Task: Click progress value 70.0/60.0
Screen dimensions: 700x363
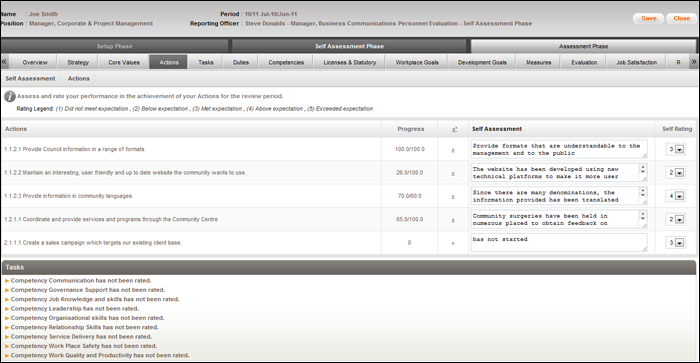Action: (x=409, y=196)
